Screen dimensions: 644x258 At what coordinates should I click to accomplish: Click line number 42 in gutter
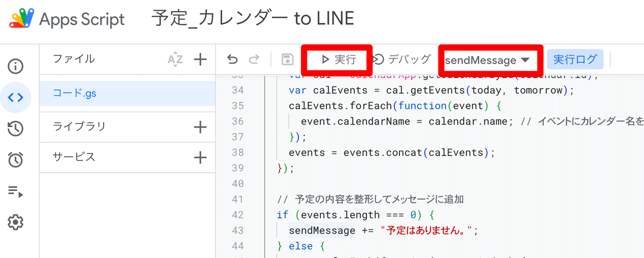pos(237,215)
